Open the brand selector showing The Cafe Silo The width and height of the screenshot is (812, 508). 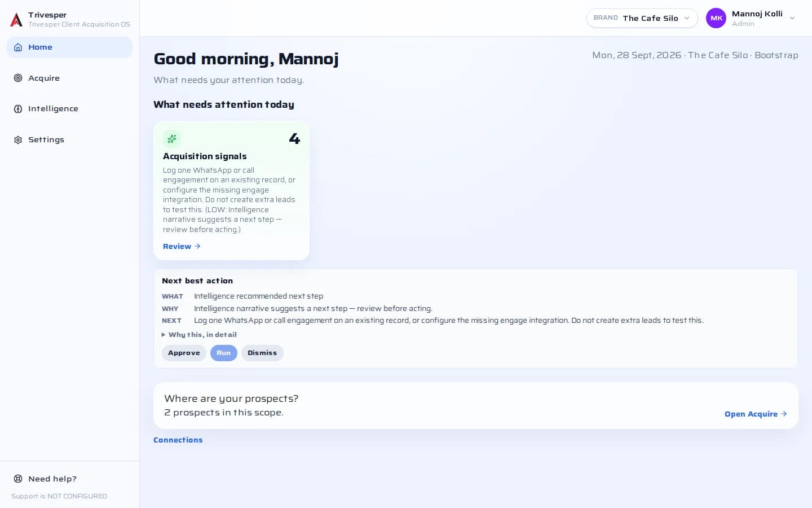[642, 18]
